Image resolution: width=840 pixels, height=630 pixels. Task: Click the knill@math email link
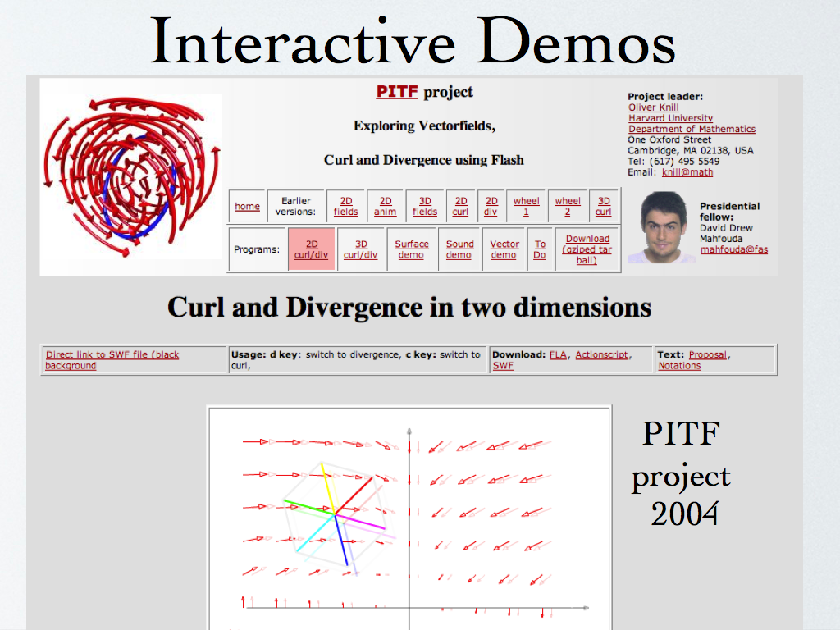[687, 172]
